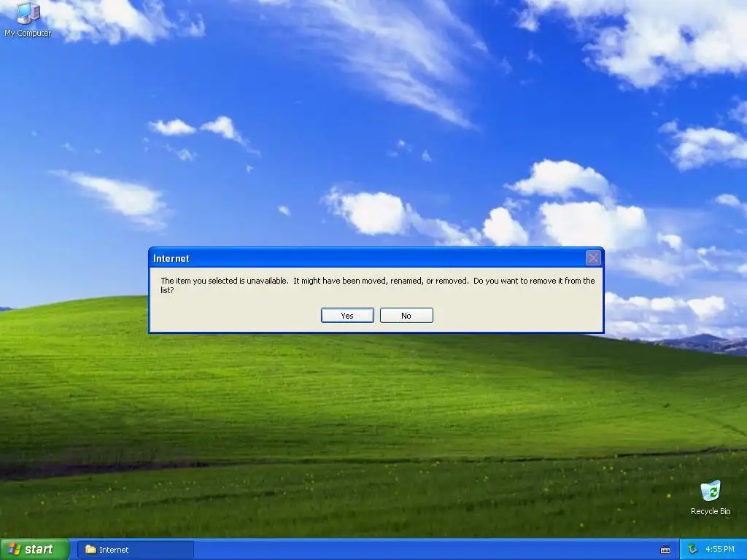Select the Recycle Bin desktop icon
747x560 pixels.
[x=711, y=498]
